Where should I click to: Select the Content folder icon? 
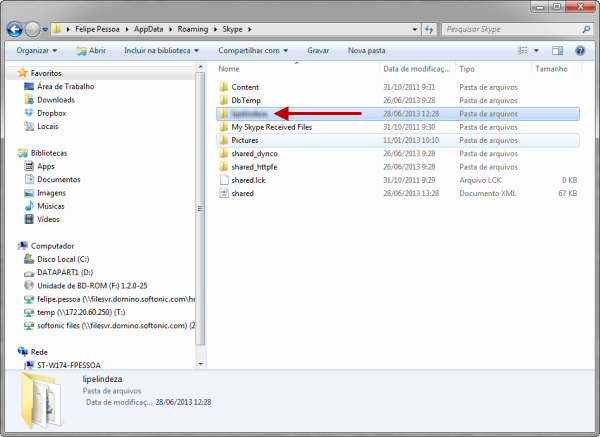(x=224, y=87)
